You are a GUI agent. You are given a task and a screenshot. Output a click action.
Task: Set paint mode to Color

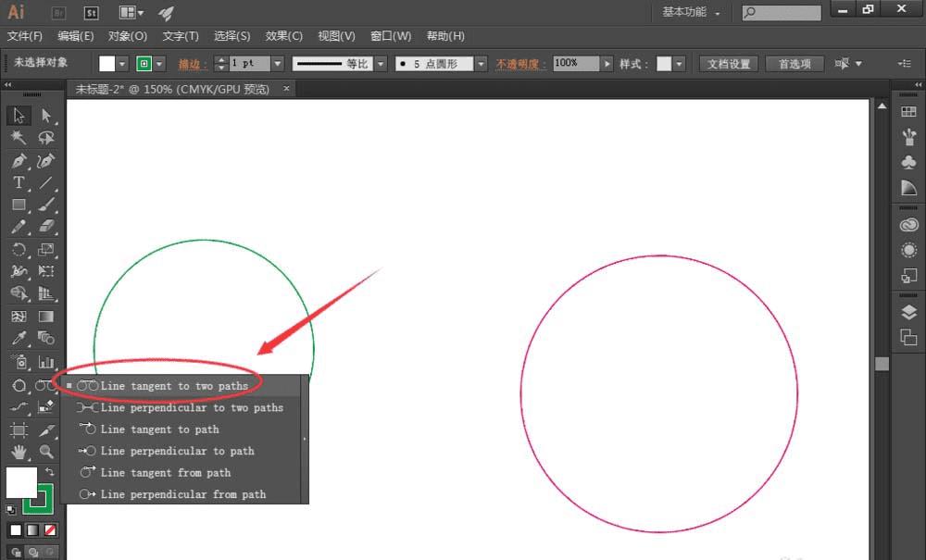[x=16, y=529]
